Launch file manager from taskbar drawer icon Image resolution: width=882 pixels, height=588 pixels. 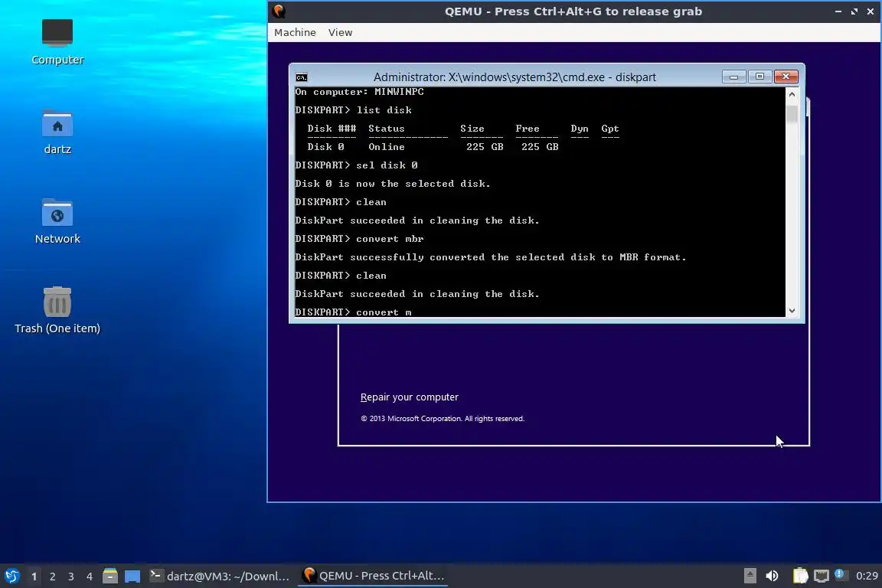click(x=110, y=576)
